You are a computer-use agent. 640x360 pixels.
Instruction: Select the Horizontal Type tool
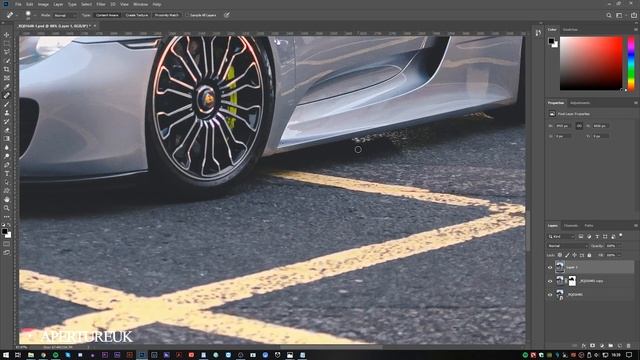(7, 173)
